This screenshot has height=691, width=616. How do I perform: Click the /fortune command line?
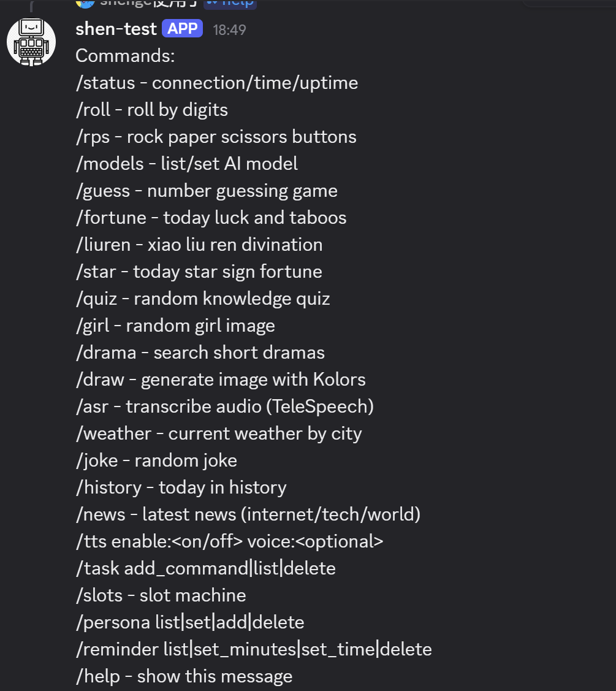point(211,218)
